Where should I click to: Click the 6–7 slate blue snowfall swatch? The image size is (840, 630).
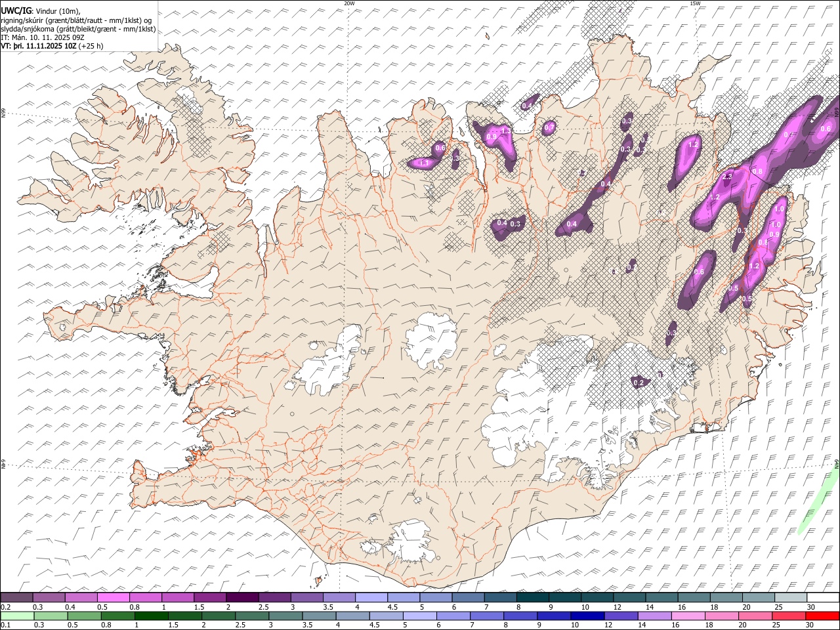coord(469,597)
